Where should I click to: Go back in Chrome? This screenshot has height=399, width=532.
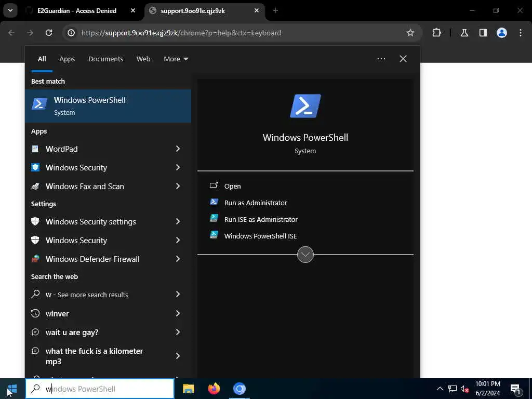tap(11, 33)
